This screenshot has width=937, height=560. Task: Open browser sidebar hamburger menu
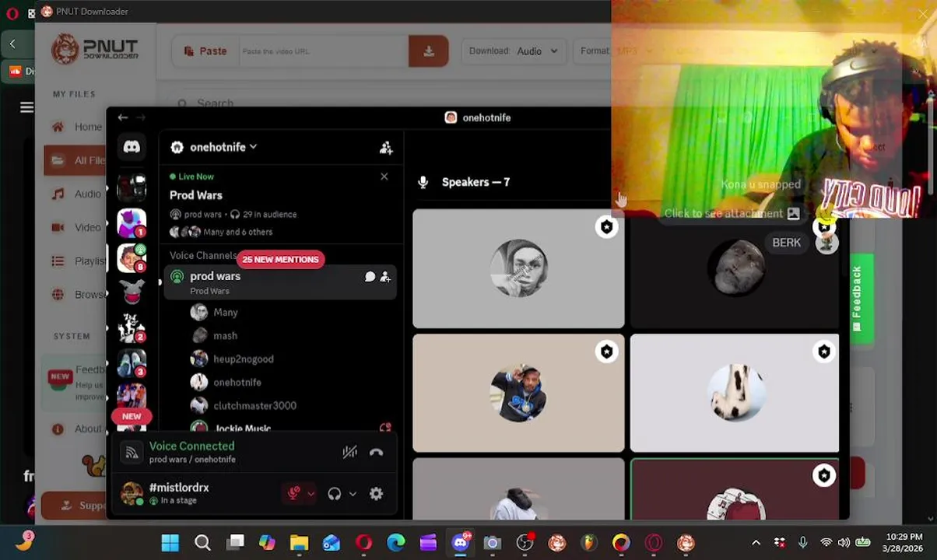point(26,107)
